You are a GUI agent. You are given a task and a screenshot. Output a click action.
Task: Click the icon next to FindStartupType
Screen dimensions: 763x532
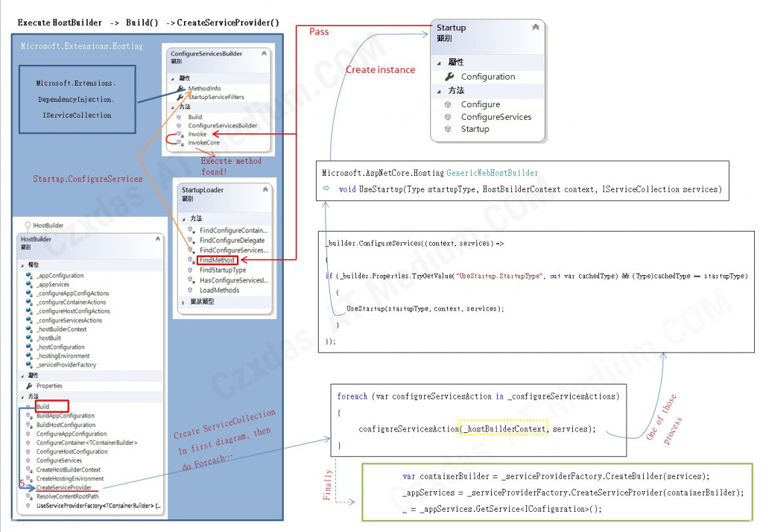click(191, 270)
